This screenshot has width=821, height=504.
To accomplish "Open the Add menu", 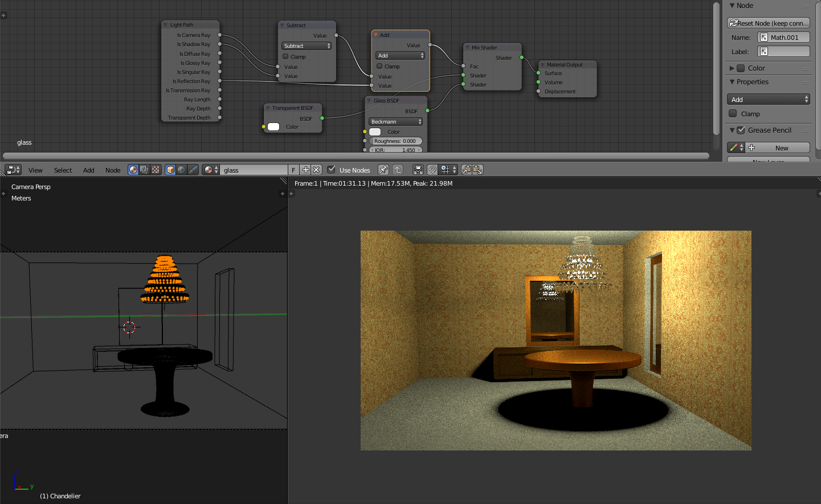I will point(89,170).
